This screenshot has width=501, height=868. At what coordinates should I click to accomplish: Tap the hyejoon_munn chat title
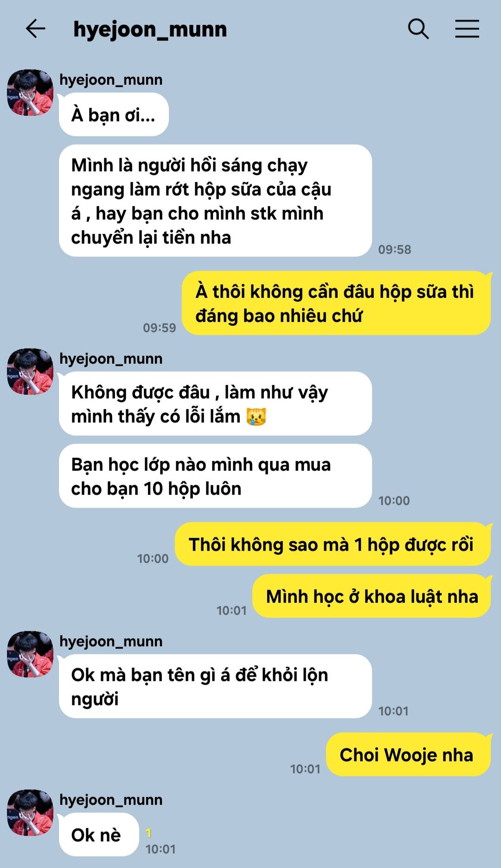coord(150,30)
